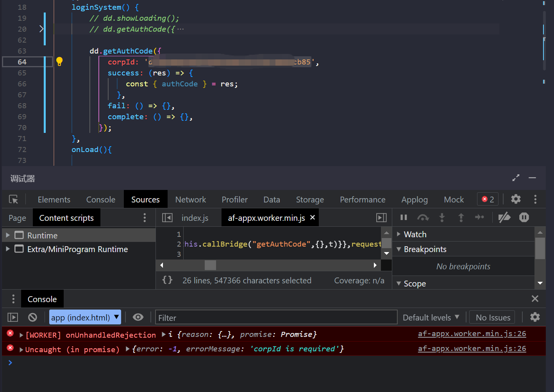Click the lightbulb quick-fix icon on line 64
This screenshot has width=554, height=392.
coord(59,62)
